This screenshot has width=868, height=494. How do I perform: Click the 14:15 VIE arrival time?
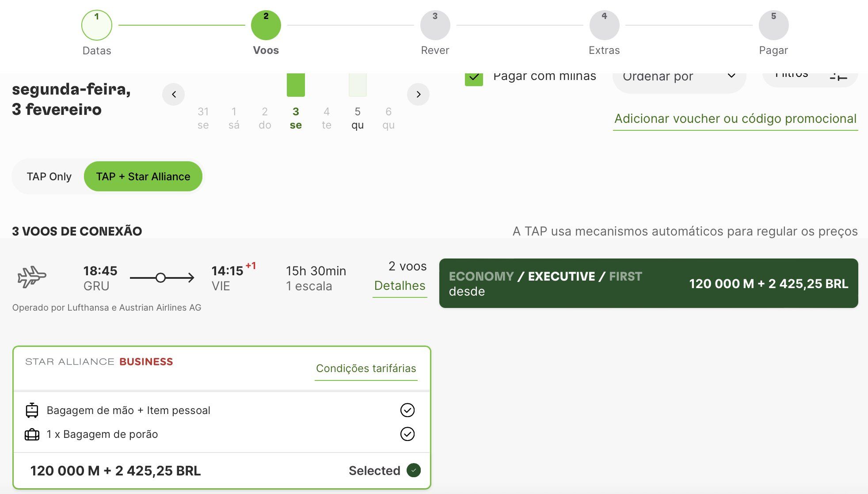[227, 271]
